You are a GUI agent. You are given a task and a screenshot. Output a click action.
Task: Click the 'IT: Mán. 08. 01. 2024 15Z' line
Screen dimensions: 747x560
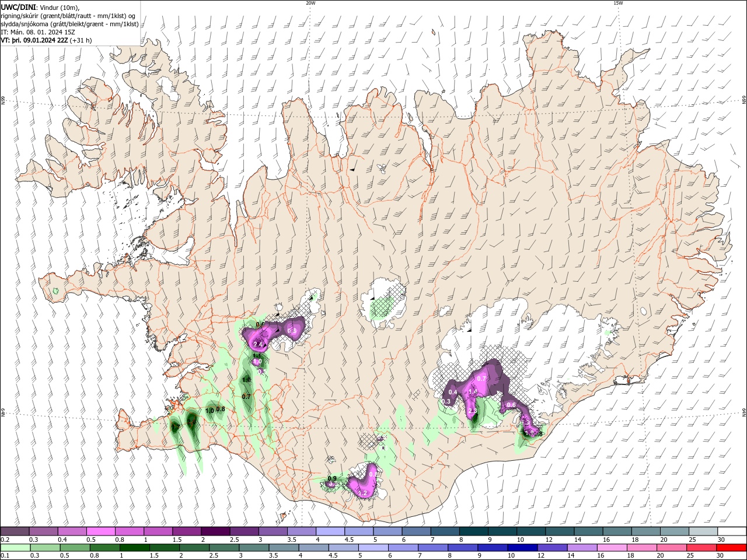(38, 32)
